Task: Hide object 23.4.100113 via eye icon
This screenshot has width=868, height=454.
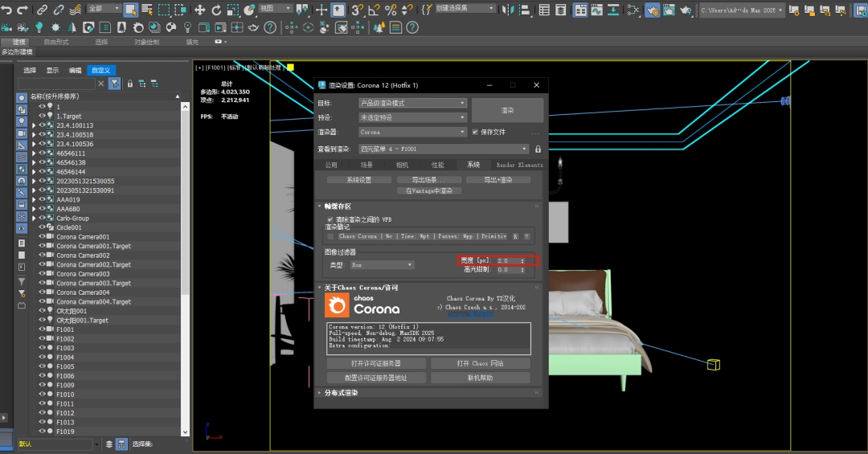Action: click(x=42, y=125)
